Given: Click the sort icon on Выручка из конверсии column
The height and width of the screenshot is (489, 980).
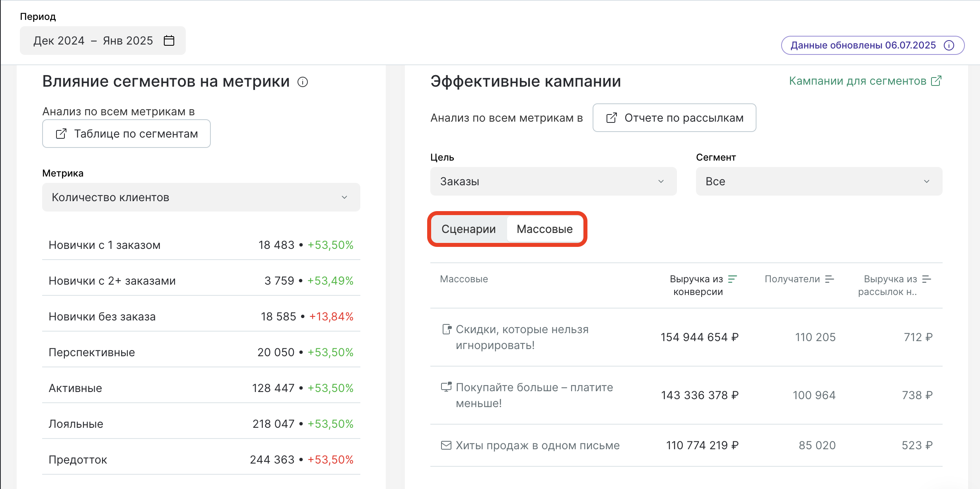Looking at the screenshot, I should 733,279.
